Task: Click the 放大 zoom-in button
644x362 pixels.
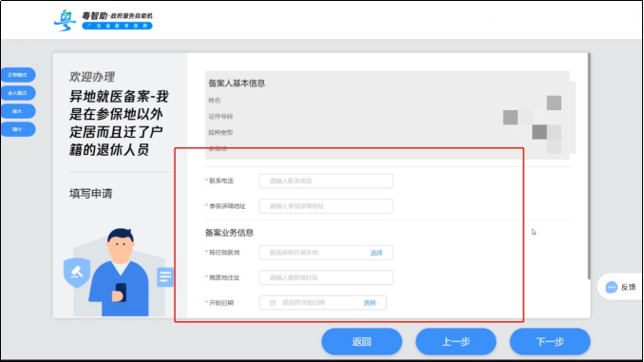Action: point(18,111)
